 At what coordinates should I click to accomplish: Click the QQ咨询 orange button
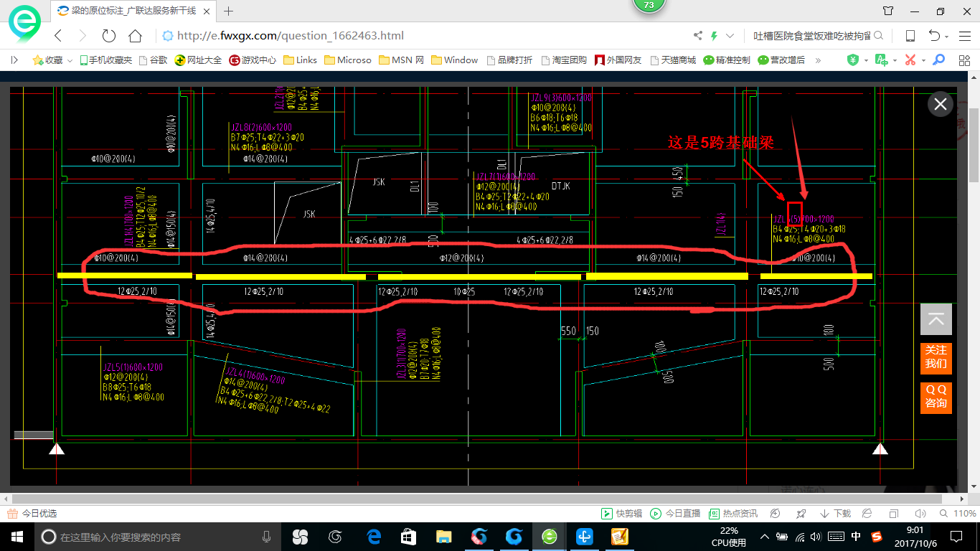click(x=936, y=397)
